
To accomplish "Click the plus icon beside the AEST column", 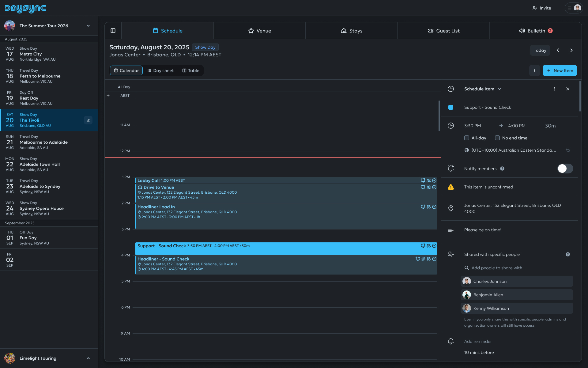I will pos(108,95).
